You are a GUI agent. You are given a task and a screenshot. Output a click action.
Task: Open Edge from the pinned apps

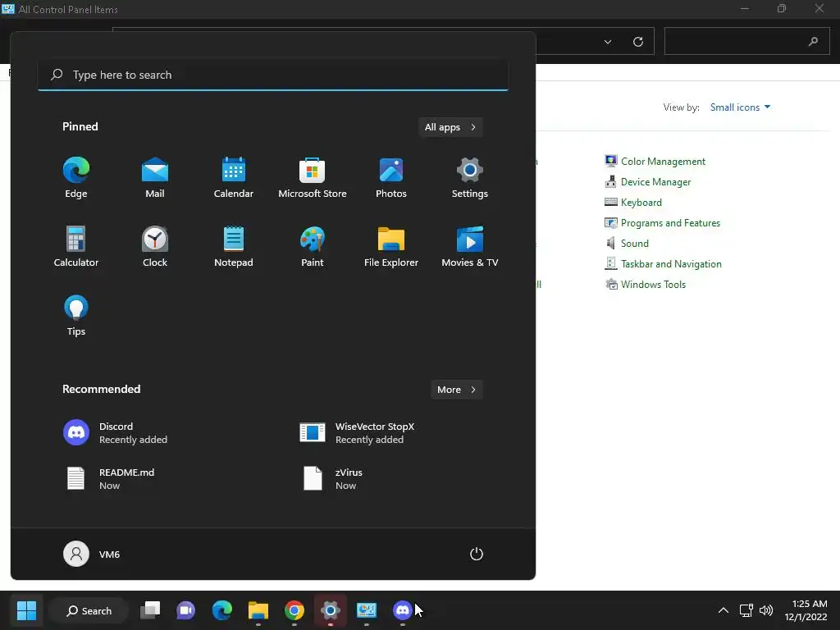pyautogui.click(x=76, y=178)
